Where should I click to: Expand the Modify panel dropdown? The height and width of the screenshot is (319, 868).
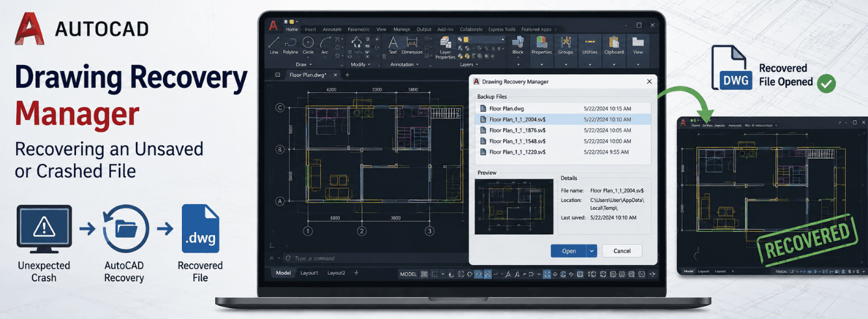pos(369,64)
